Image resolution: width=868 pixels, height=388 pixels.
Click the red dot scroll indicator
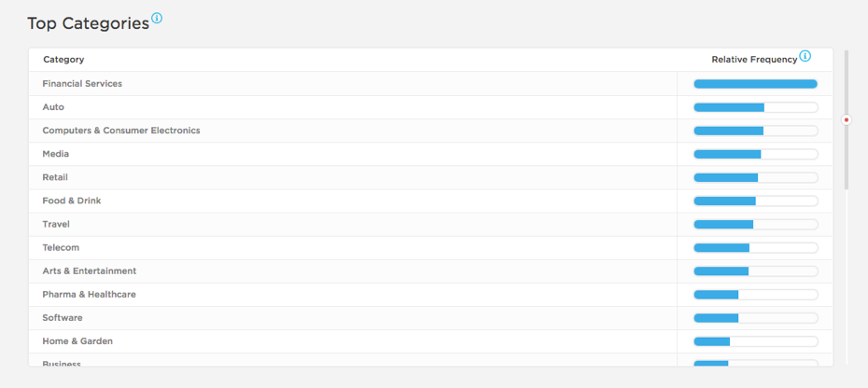point(847,119)
